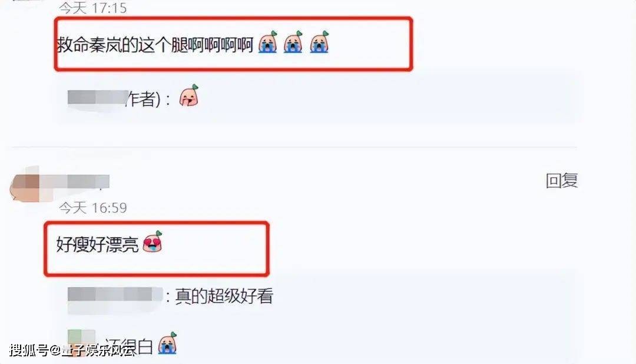Click the blurred username before 真的超级好看
The width and height of the screenshot is (636, 364).
[115, 294]
